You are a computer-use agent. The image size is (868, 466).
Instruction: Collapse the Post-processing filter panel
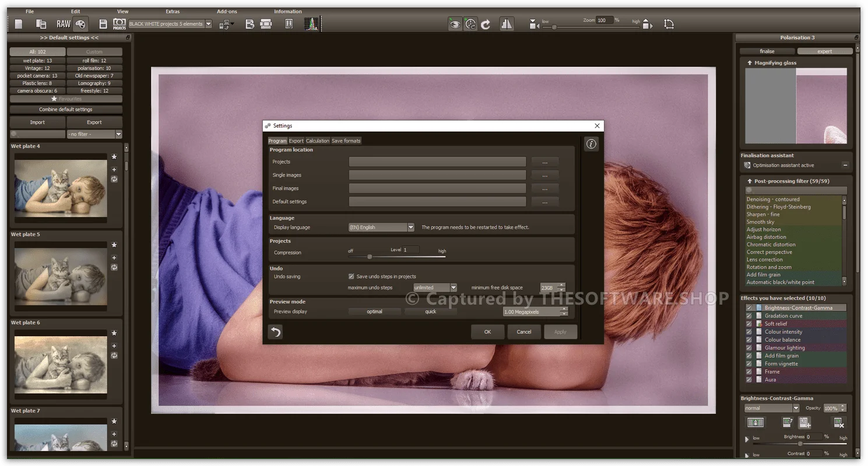click(750, 181)
